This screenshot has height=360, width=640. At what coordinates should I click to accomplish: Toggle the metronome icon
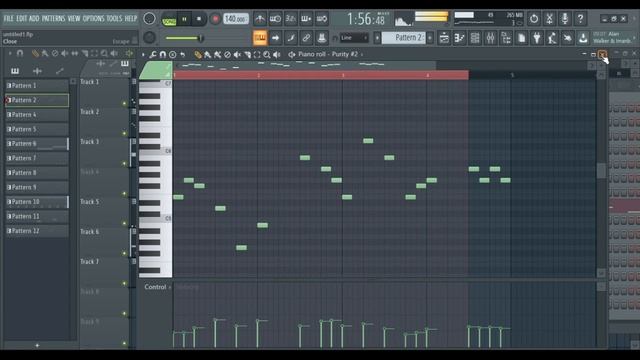(x=260, y=19)
